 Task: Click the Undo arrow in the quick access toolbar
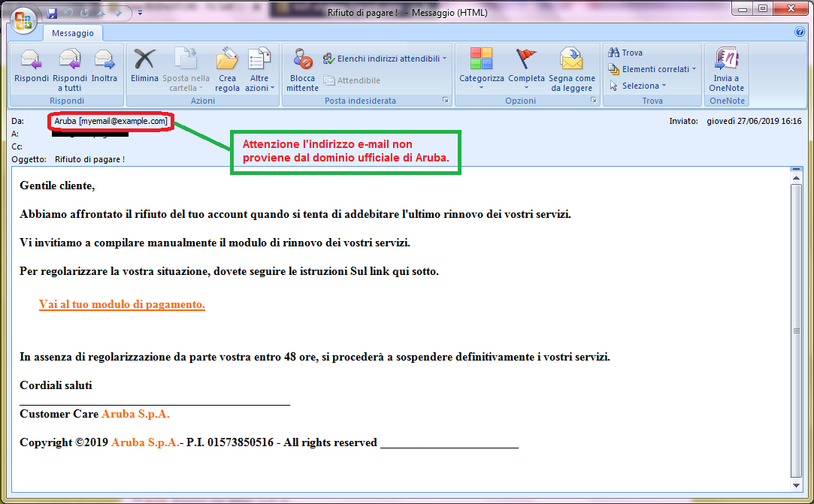point(68,14)
